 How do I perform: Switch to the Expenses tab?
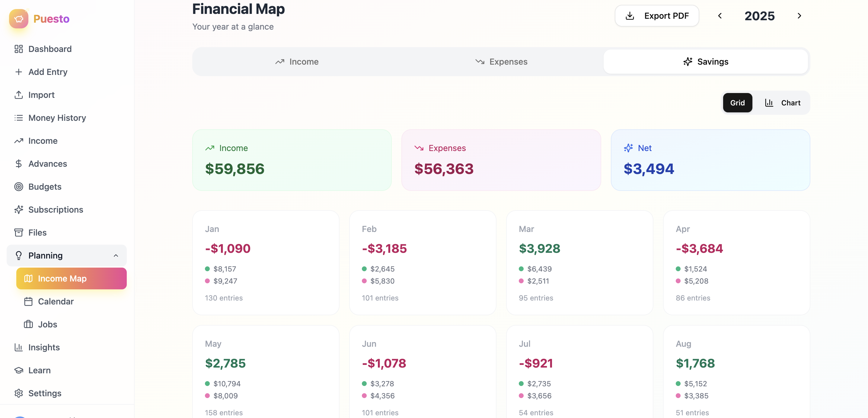pos(501,61)
